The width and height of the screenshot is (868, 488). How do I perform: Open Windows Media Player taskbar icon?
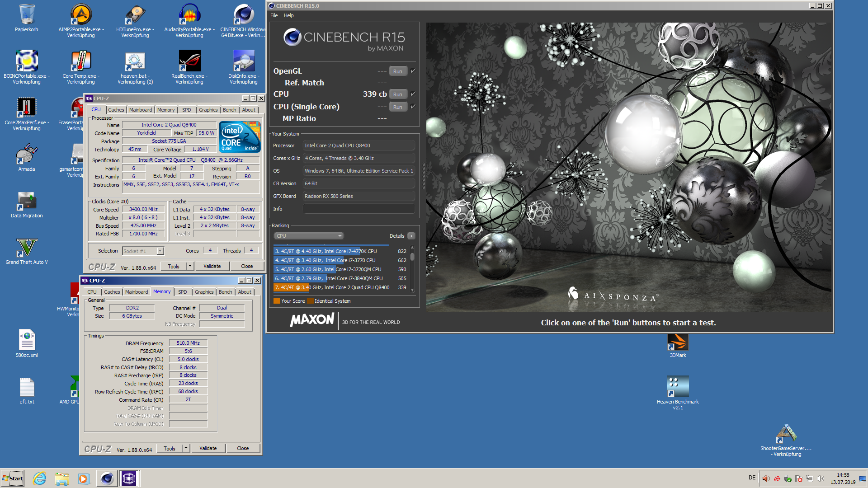coord(84,478)
